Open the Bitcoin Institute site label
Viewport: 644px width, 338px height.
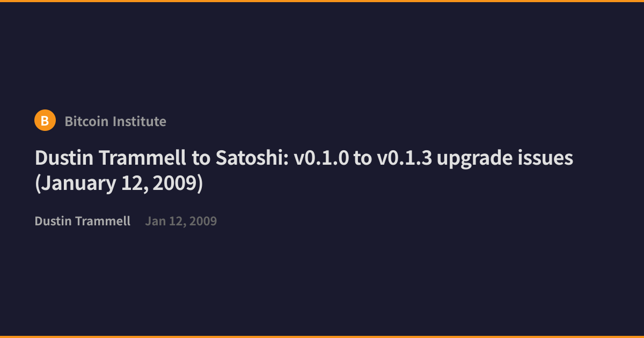coord(115,121)
